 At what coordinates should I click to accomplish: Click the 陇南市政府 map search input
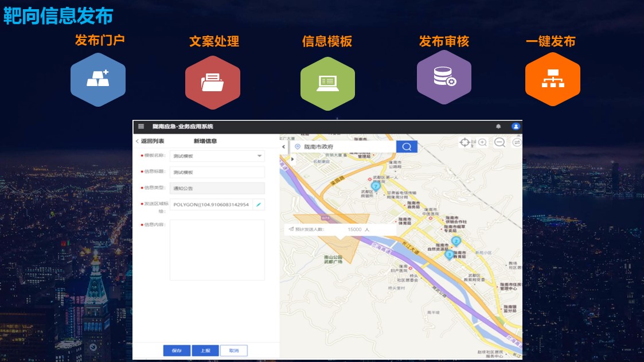coord(344,147)
